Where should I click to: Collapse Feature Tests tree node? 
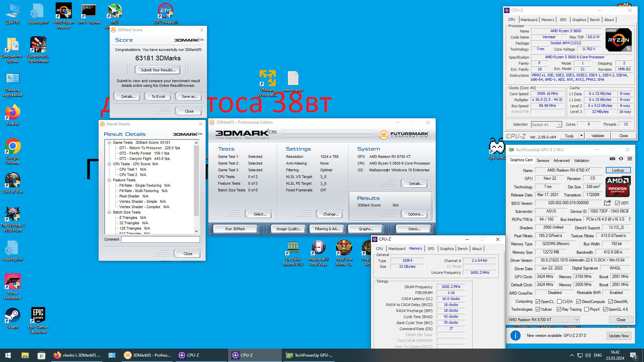click(x=109, y=180)
